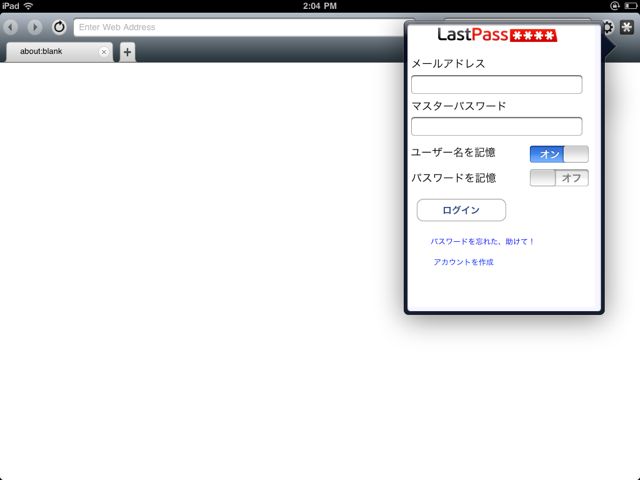Click the マスターパスワード input field
Image resolution: width=640 pixels, height=480 pixels.
(496, 126)
